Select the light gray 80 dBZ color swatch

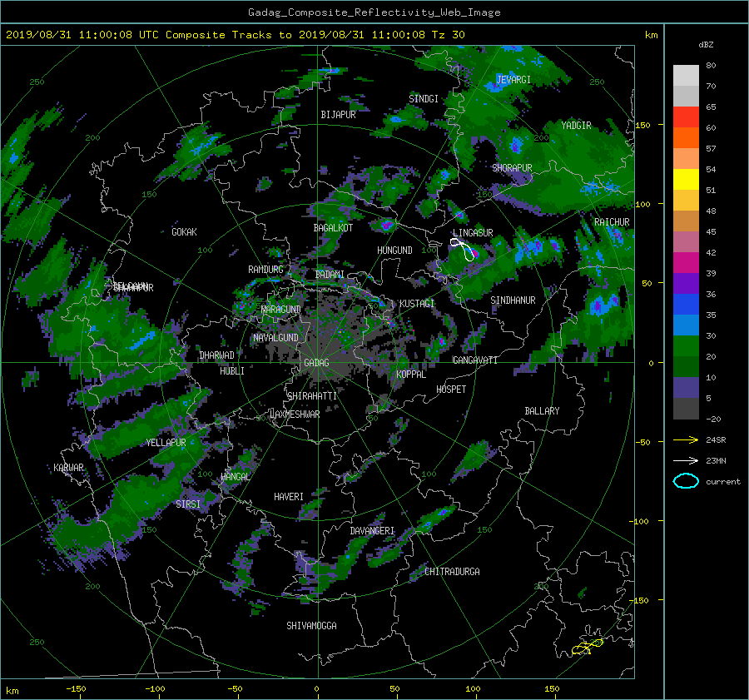tap(686, 75)
